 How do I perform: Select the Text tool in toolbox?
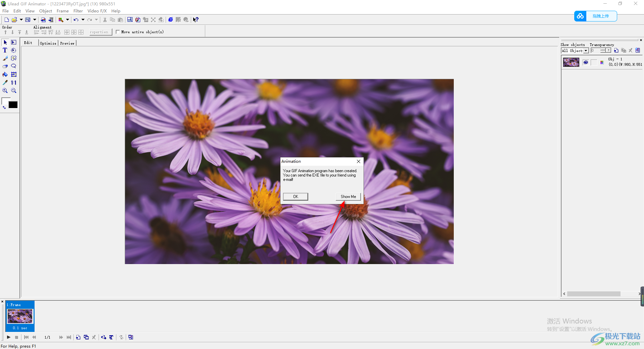5,50
